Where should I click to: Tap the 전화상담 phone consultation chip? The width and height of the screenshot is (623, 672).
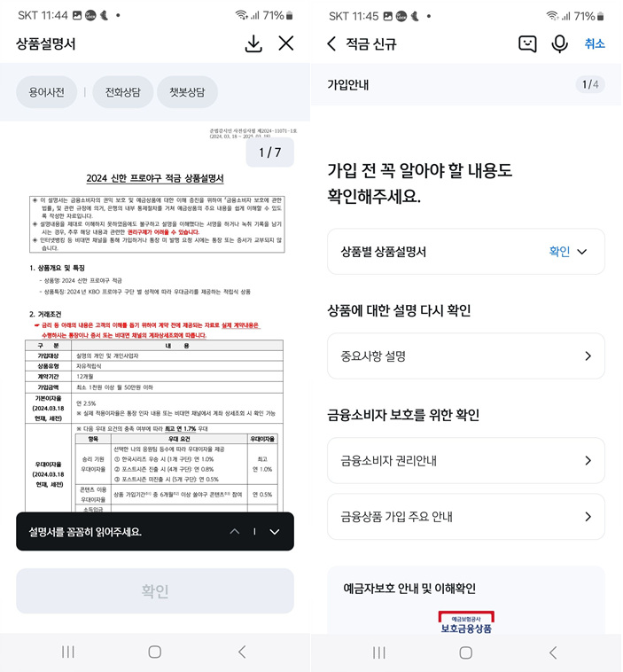[x=123, y=92]
